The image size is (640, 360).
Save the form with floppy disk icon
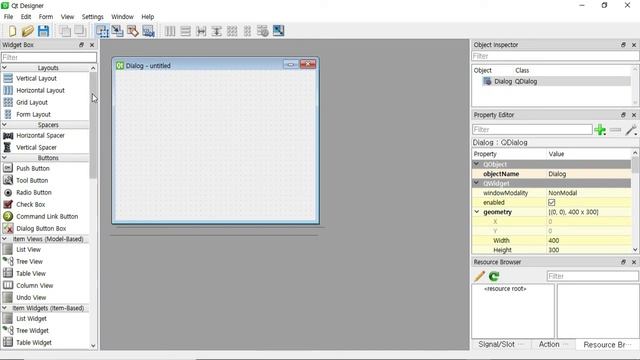pyautogui.click(x=43, y=31)
